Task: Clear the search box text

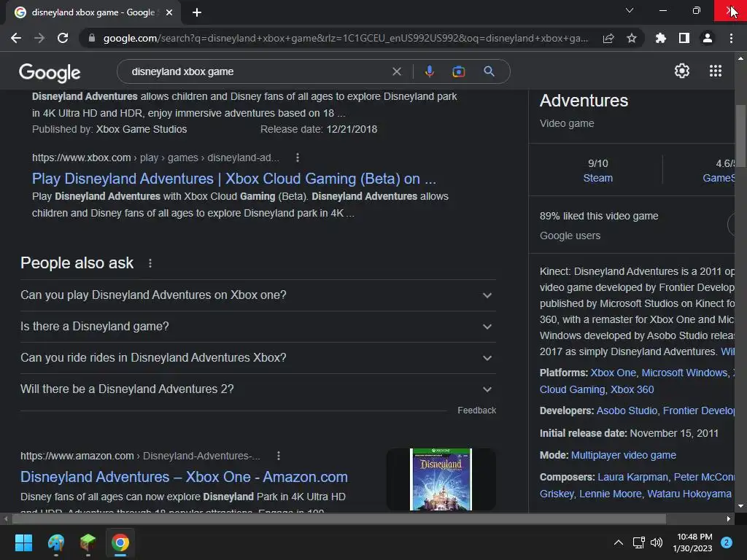Action: [x=396, y=71]
